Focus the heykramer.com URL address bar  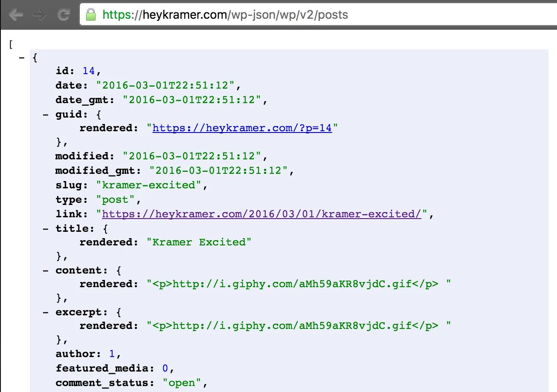click(318, 15)
